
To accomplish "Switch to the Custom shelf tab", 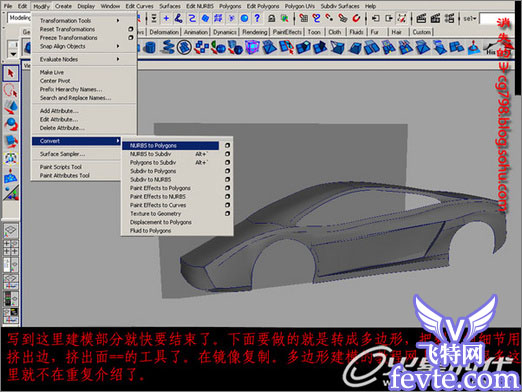I will (421, 32).
